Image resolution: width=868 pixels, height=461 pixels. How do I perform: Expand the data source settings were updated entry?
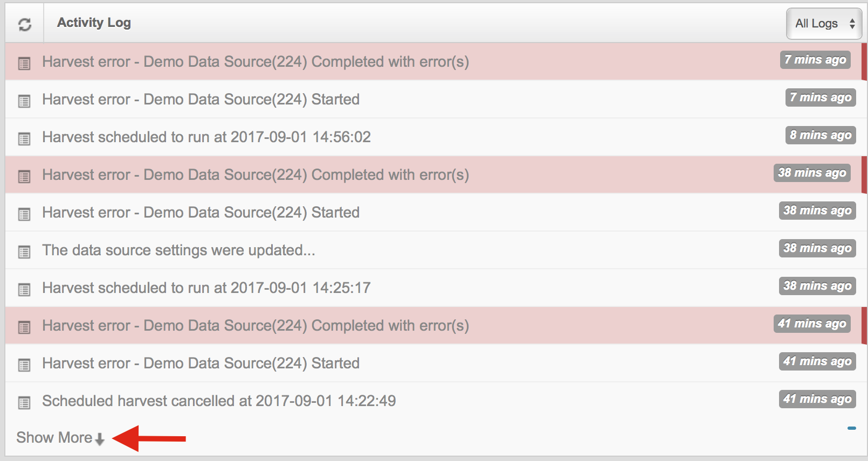coord(178,250)
